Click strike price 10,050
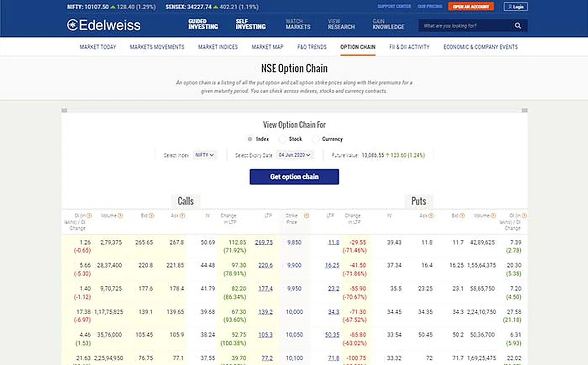Screen dimensions: 588x365 click(294, 335)
